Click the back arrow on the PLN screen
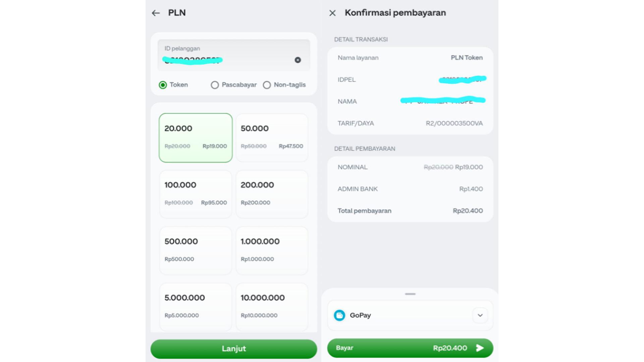The width and height of the screenshot is (644, 362). [x=155, y=13]
